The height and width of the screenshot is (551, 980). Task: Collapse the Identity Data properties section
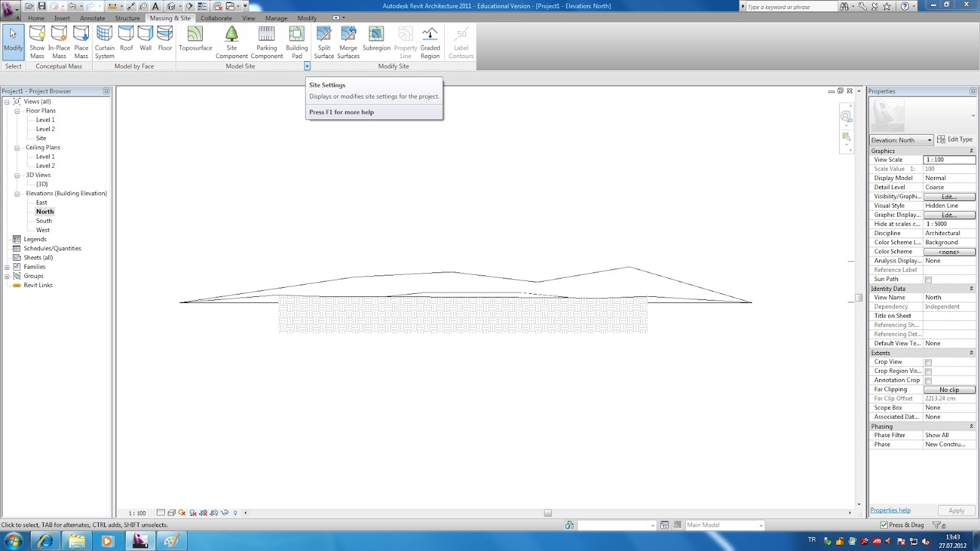[x=971, y=288]
